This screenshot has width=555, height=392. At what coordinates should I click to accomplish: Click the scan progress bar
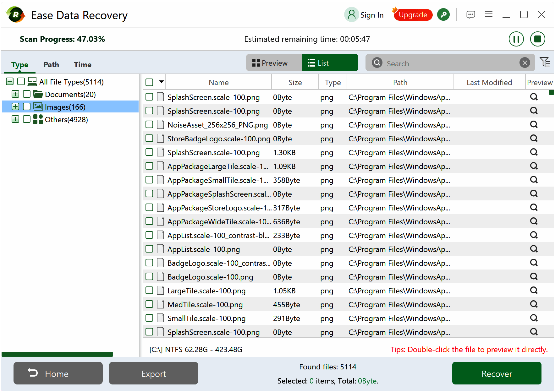coord(57,354)
